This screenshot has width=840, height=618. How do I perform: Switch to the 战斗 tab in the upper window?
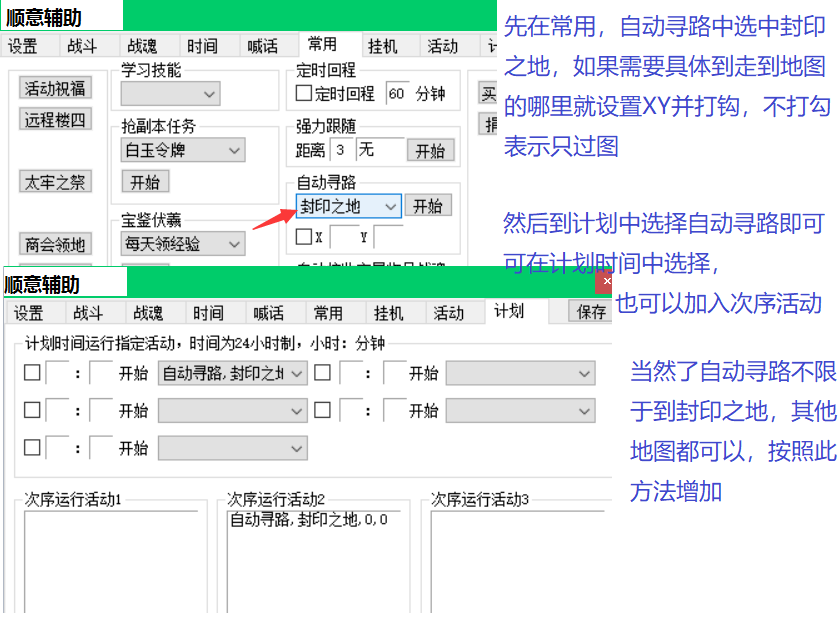coord(82,46)
